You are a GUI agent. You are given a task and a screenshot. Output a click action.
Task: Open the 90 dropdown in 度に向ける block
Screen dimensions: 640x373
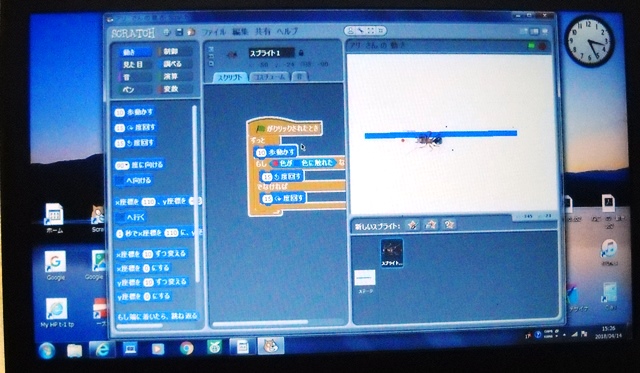[122, 165]
